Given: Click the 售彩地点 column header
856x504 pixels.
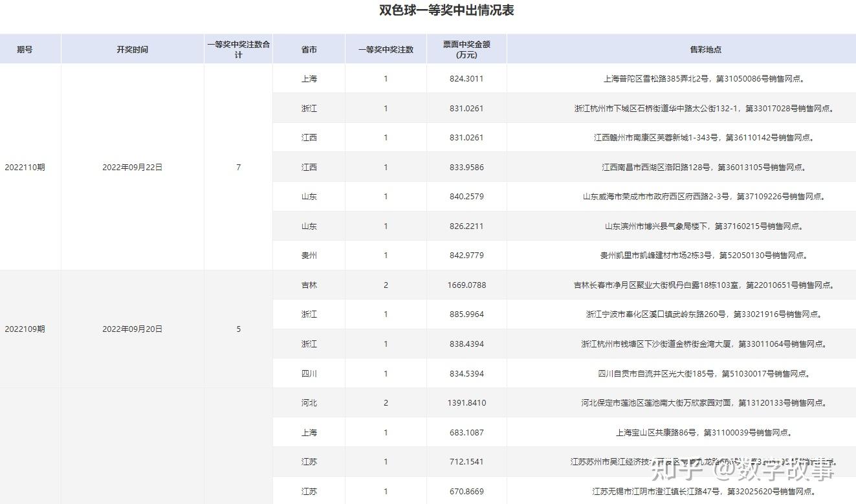Looking at the screenshot, I should [x=707, y=49].
